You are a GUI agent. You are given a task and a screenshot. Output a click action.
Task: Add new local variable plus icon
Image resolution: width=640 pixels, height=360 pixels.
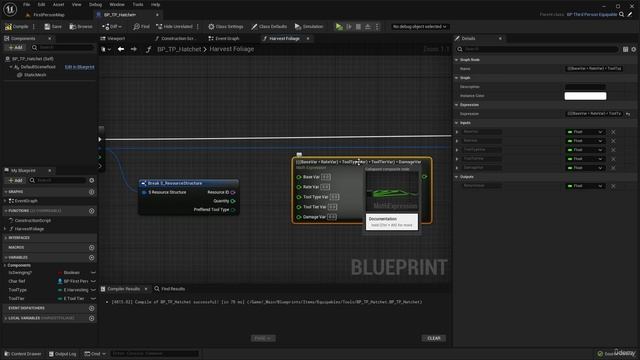pyautogui.click(x=92, y=318)
